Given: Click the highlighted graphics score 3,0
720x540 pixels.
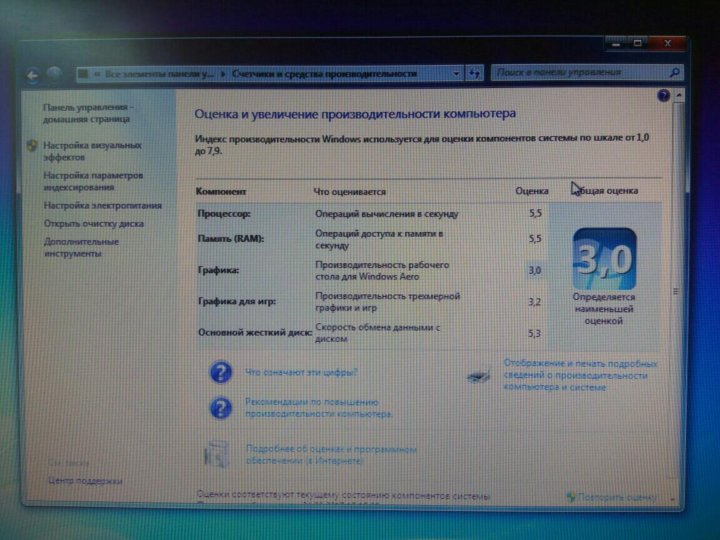Looking at the screenshot, I should coord(534,270).
